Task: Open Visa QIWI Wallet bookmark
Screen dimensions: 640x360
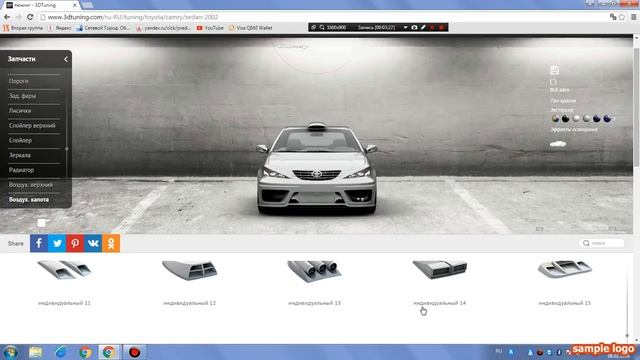Action: (x=250, y=28)
